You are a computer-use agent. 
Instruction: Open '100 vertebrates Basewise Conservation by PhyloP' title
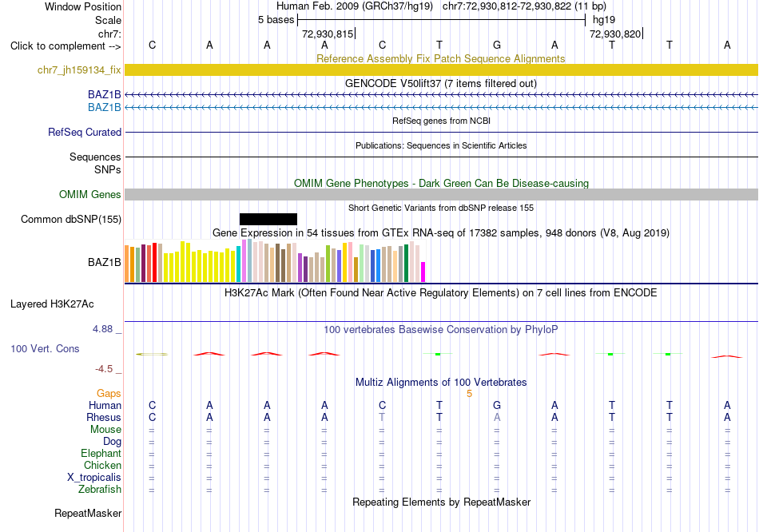441,330
